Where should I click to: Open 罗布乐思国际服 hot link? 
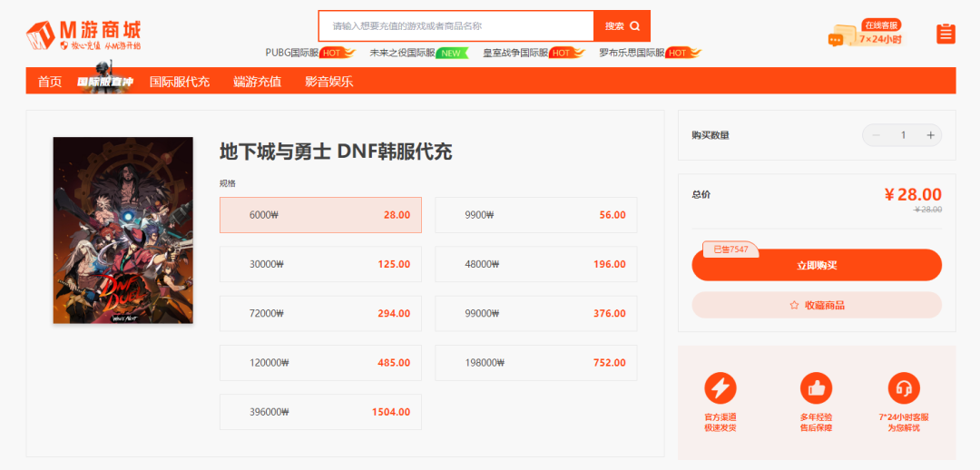coord(650,54)
